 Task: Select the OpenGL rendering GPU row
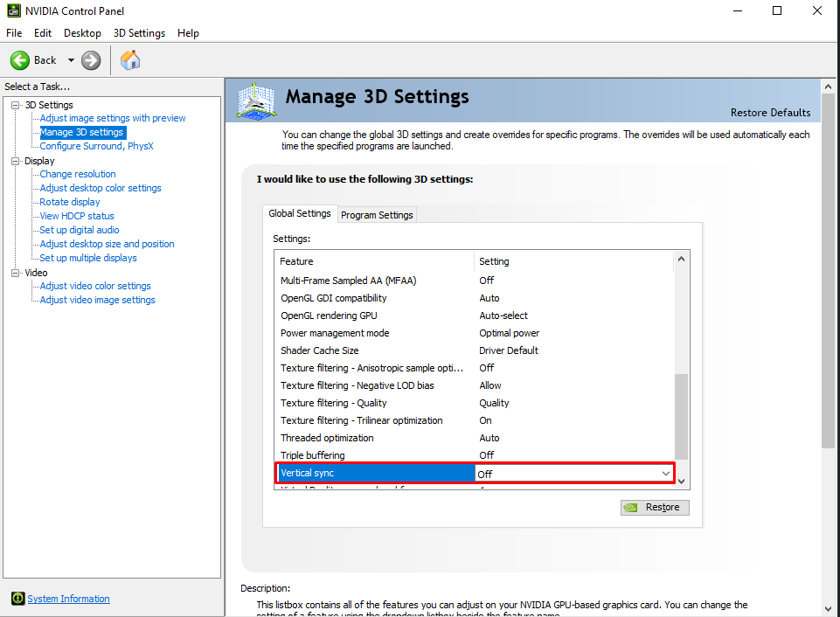pyautogui.click(x=474, y=315)
